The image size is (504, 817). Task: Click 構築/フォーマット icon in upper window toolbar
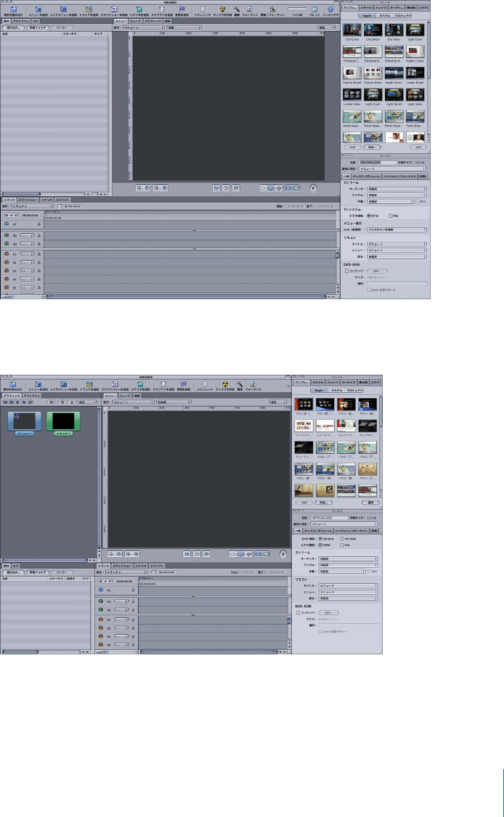[272, 10]
